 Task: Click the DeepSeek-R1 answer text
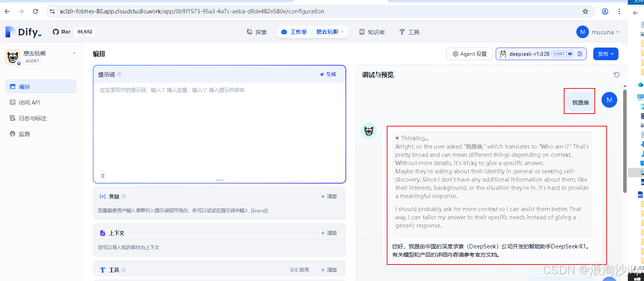pos(491,250)
